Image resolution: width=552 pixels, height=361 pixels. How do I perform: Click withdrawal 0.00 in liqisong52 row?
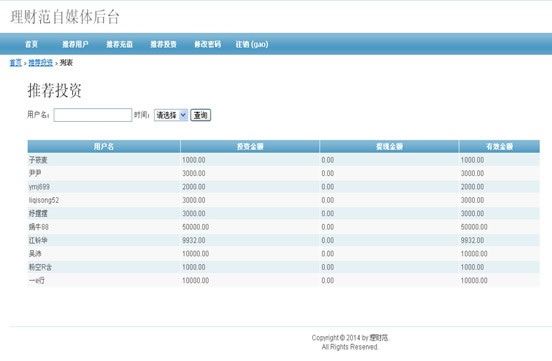pos(328,200)
